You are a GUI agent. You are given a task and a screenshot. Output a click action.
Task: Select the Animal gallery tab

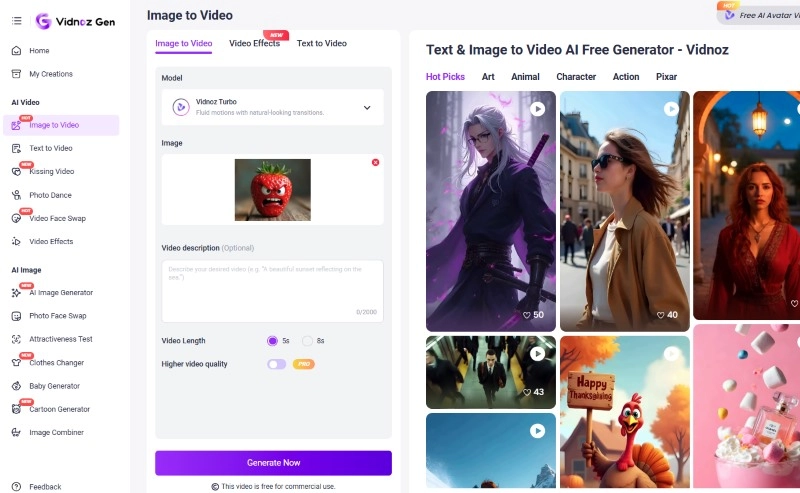pos(525,77)
